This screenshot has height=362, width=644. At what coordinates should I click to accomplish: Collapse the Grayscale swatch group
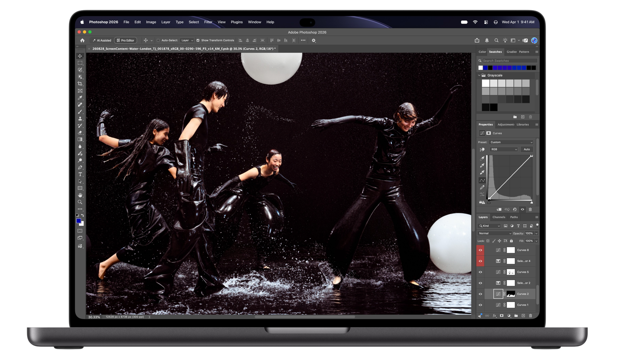479,75
